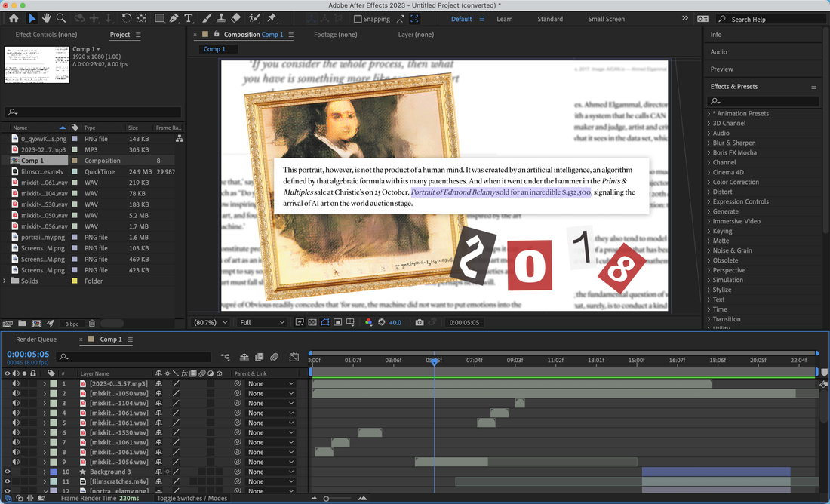Open the Layer (none) tab
This screenshot has height=504, width=830.
point(416,35)
